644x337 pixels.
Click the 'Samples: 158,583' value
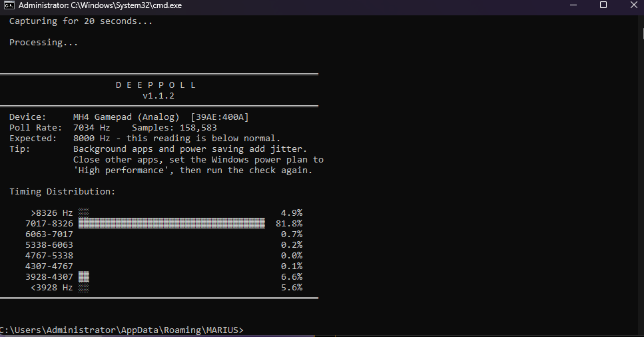pyautogui.click(x=174, y=129)
